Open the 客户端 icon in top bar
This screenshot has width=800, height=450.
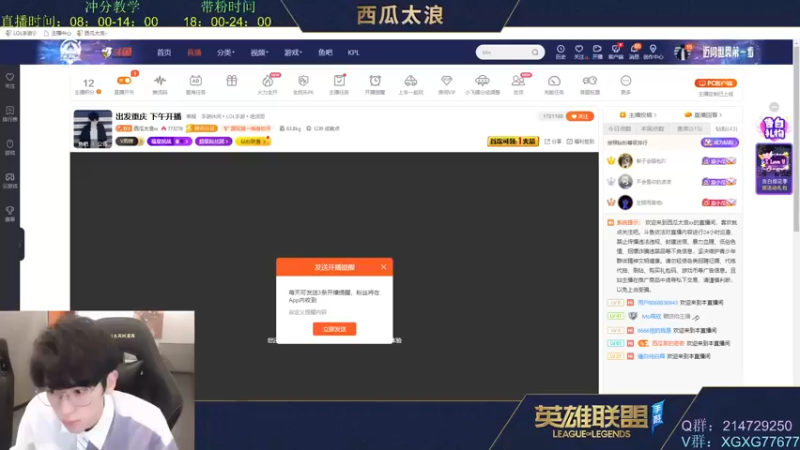click(616, 51)
